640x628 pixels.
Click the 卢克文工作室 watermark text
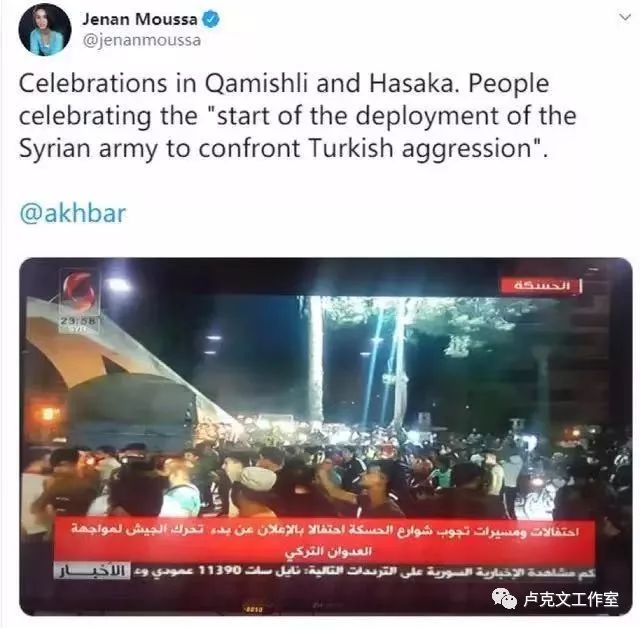point(571,599)
